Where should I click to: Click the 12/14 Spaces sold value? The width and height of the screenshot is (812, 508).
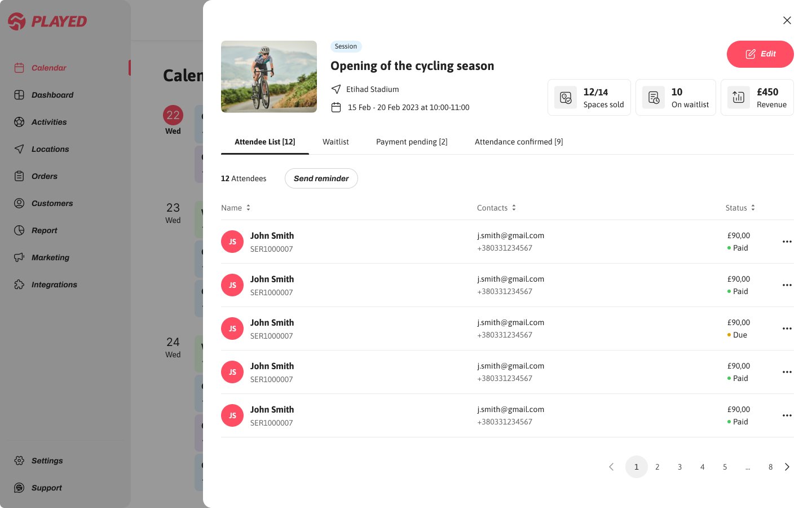coord(595,92)
